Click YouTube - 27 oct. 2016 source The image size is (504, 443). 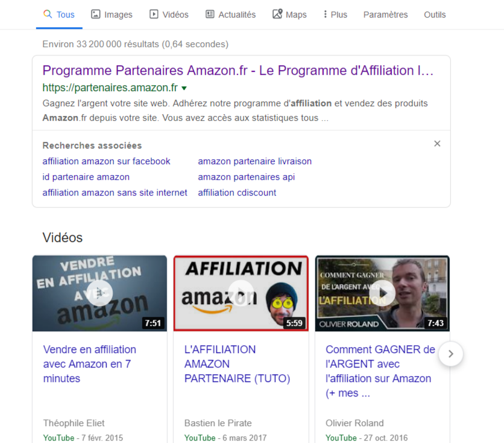367,438
